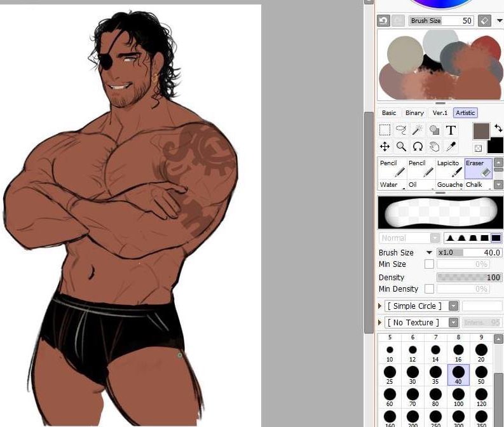Choose brush size preset 40
504x427 pixels.
(458, 375)
